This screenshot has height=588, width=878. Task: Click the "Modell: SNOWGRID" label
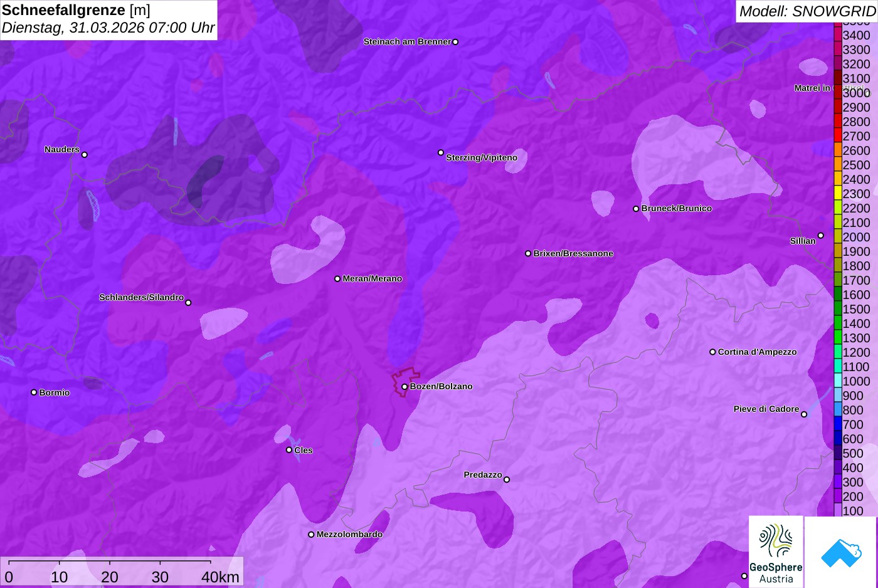807,11
